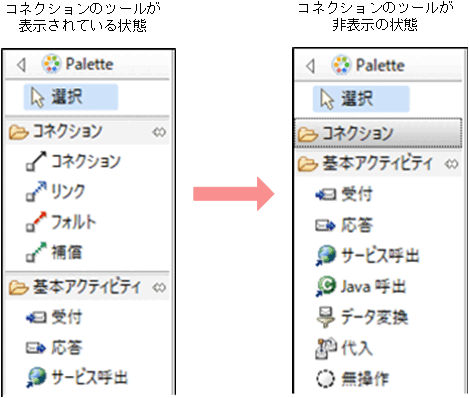Select the 補償 connection tool
This screenshot has width=469, height=398.
(54, 252)
